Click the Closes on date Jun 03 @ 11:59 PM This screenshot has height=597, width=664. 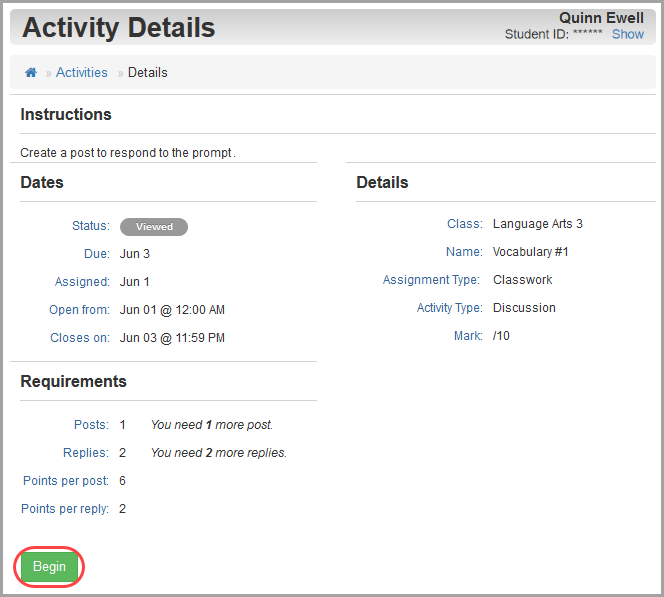tap(172, 338)
